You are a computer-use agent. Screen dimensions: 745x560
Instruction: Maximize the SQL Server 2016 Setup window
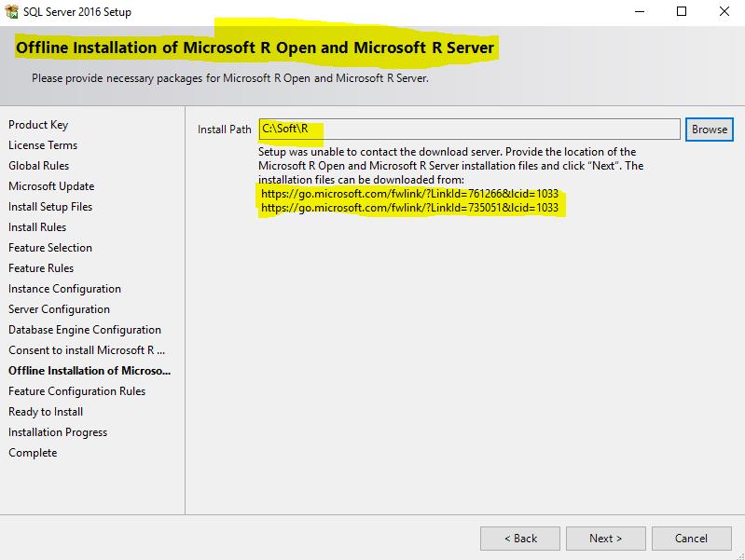point(682,11)
